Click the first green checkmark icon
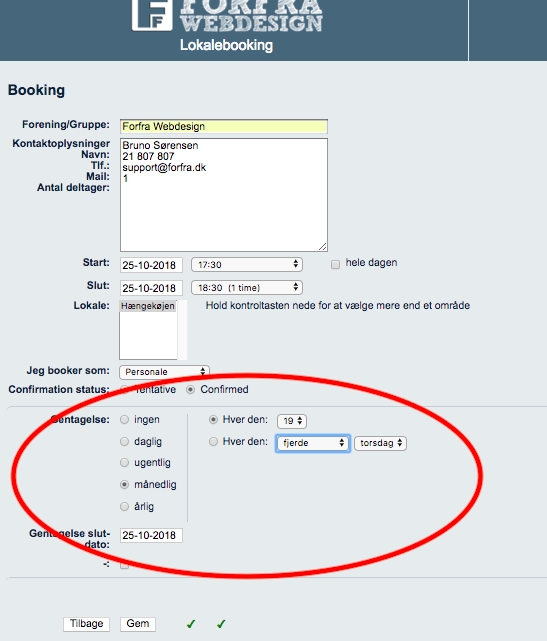 point(191,624)
